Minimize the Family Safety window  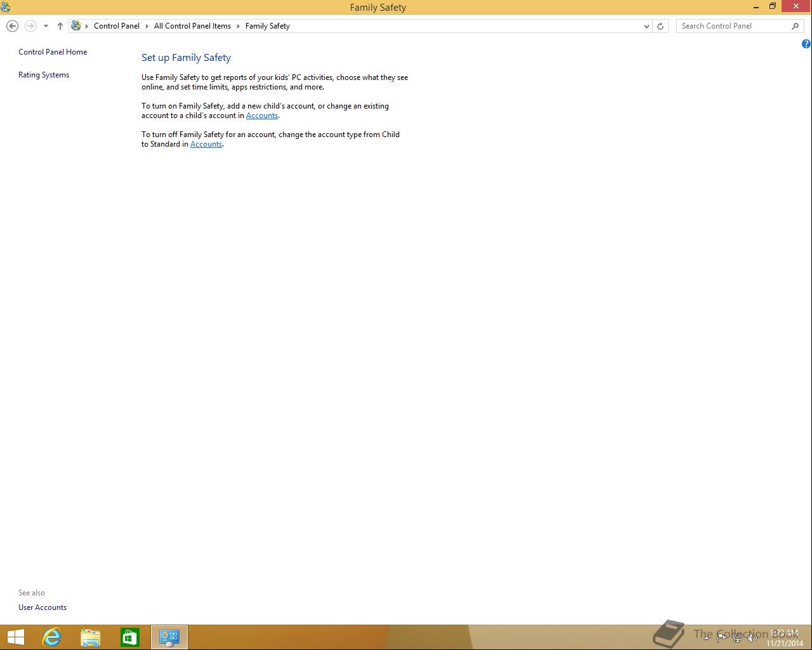tap(756, 7)
